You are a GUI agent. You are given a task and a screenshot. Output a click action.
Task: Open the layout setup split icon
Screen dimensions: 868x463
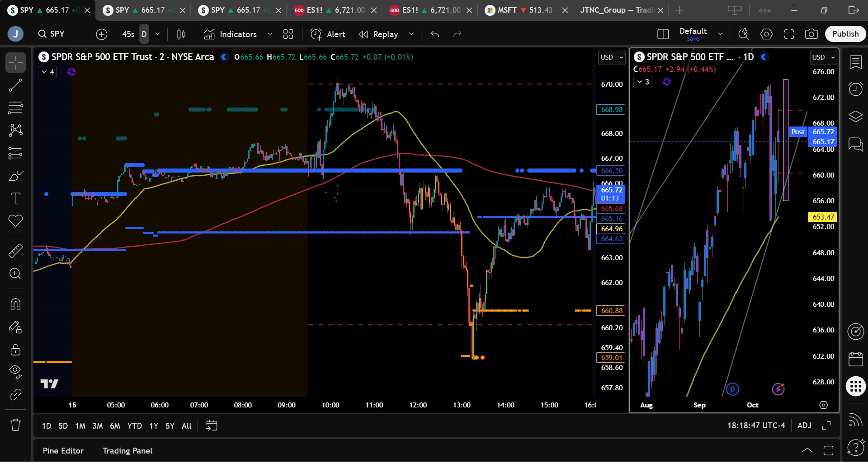[x=663, y=34]
